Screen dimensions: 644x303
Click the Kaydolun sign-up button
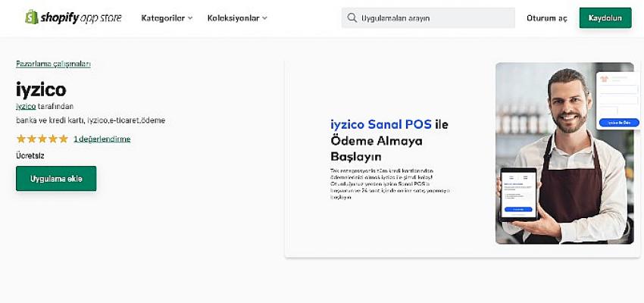[605, 18]
